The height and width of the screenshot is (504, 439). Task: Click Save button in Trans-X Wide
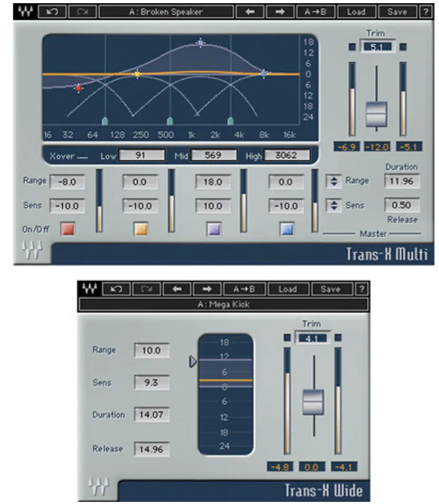tap(332, 289)
